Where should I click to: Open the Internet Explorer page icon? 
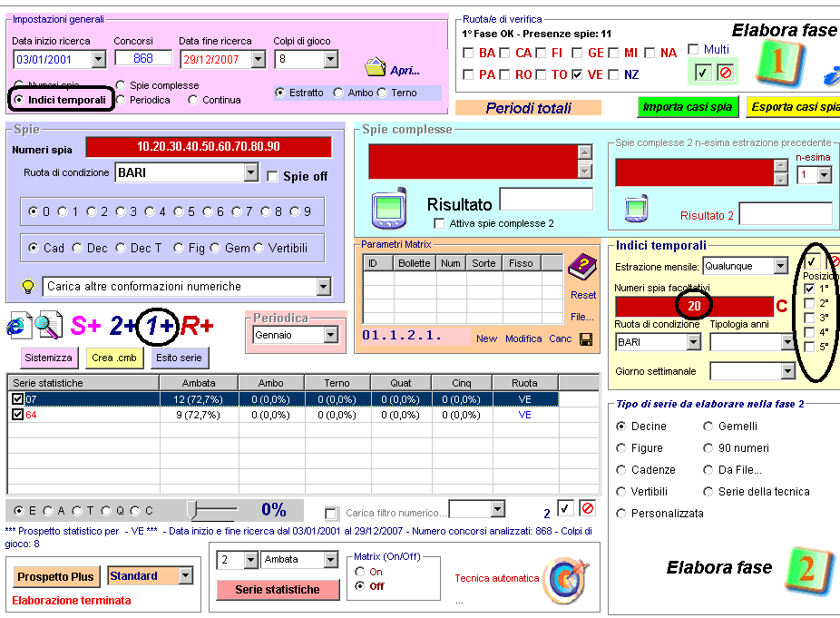click(x=19, y=325)
